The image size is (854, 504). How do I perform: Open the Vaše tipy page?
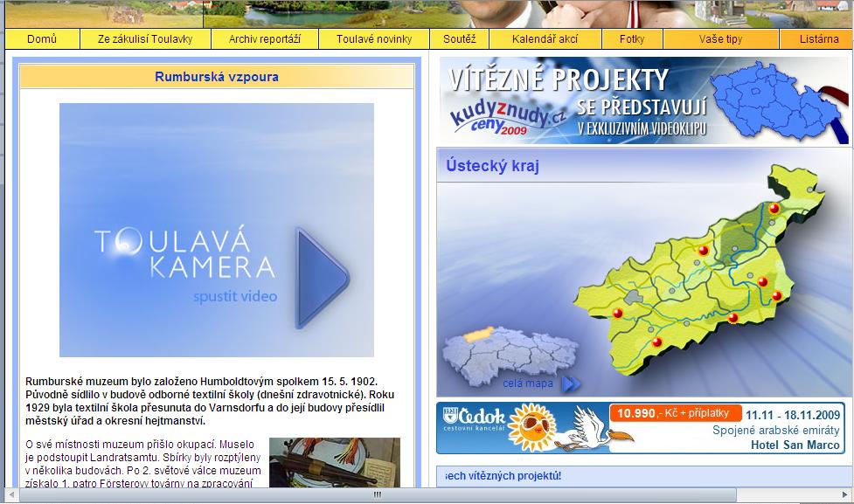coord(720,39)
